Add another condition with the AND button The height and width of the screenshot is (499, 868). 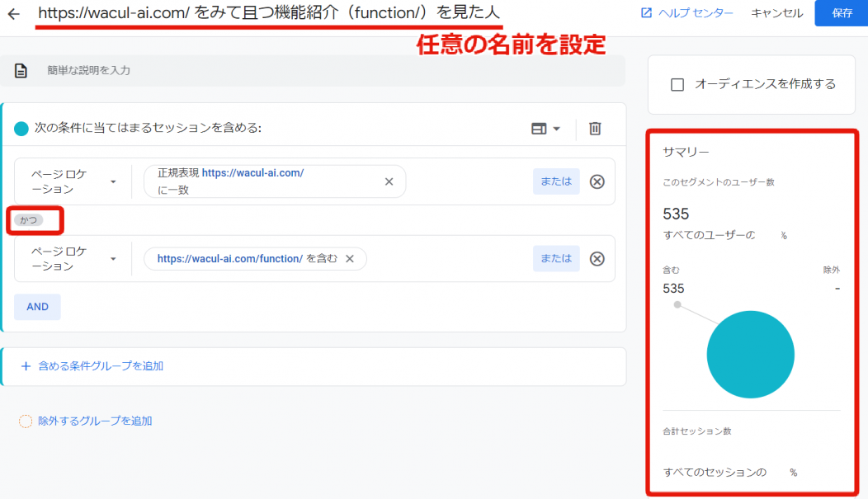tap(37, 306)
